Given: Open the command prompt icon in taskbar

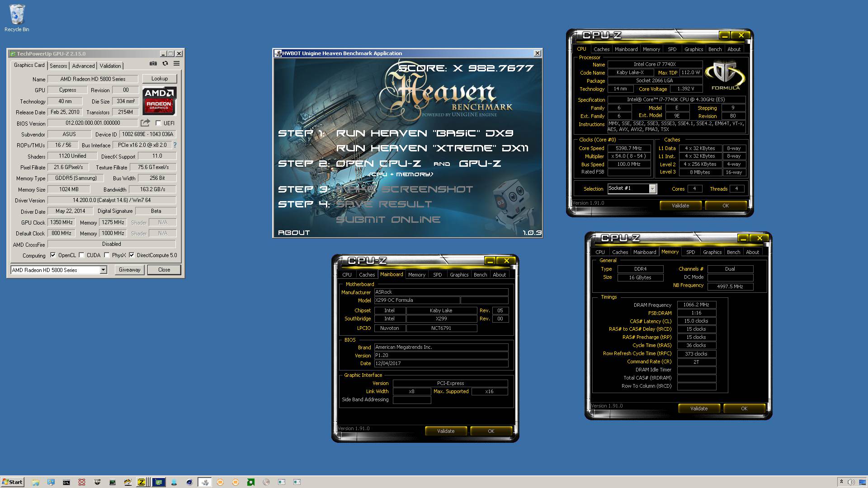Looking at the screenshot, I should pyautogui.click(x=66, y=482).
